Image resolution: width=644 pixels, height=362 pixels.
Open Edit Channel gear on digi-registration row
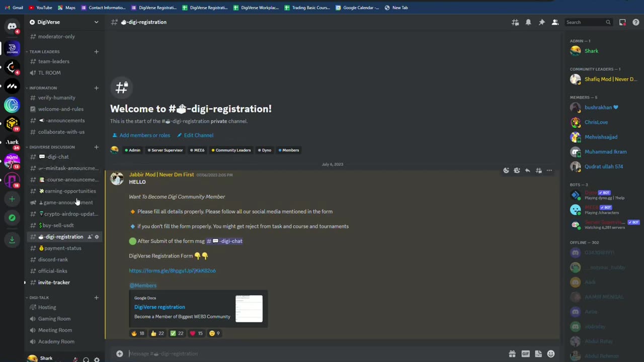pyautogui.click(x=97, y=237)
